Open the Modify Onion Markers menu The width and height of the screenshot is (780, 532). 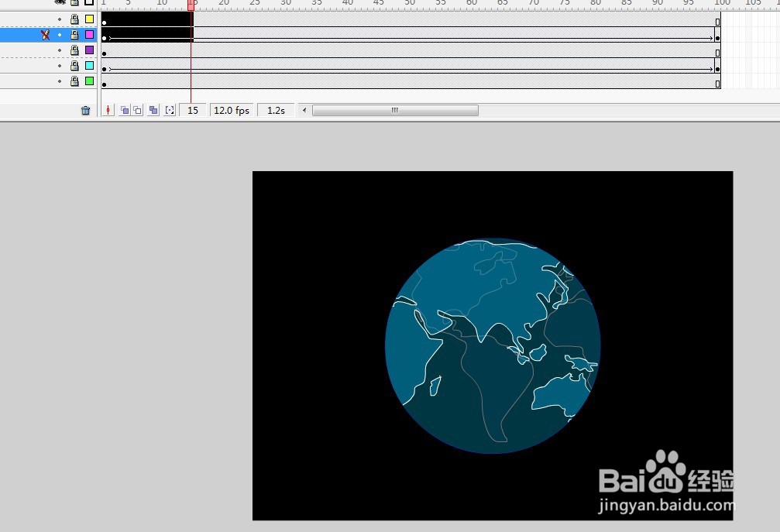[170, 111]
